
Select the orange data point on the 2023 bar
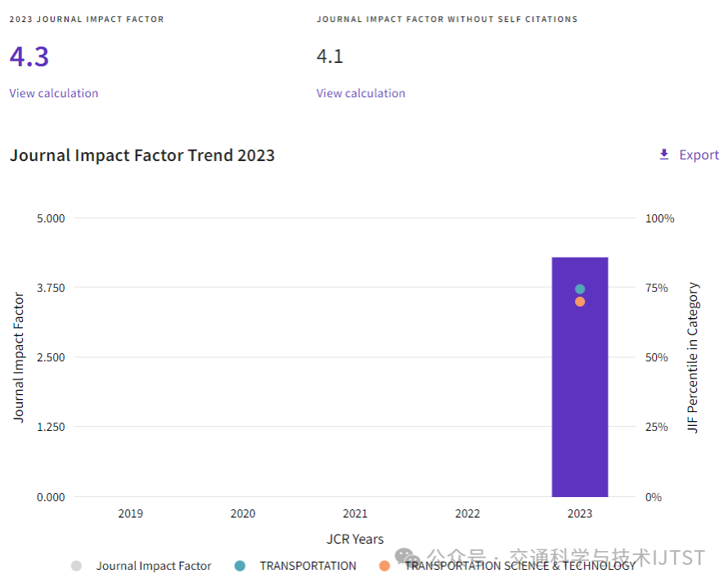pyautogui.click(x=580, y=302)
